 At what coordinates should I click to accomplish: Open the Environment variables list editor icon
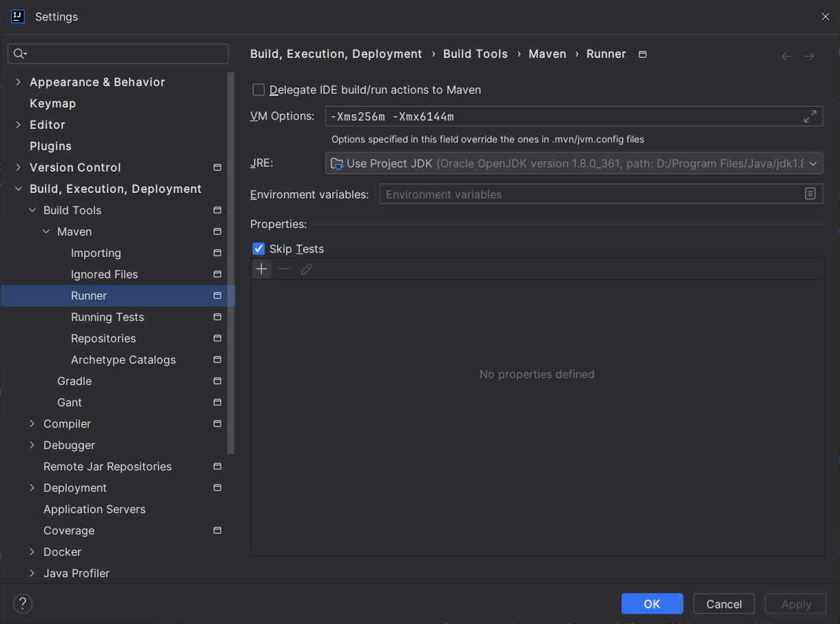(810, 194)
